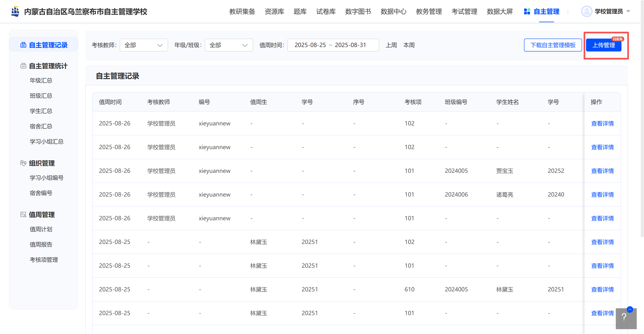Click the school logo icon
This screenshot has height=334, width=644.
coord(15,11)
